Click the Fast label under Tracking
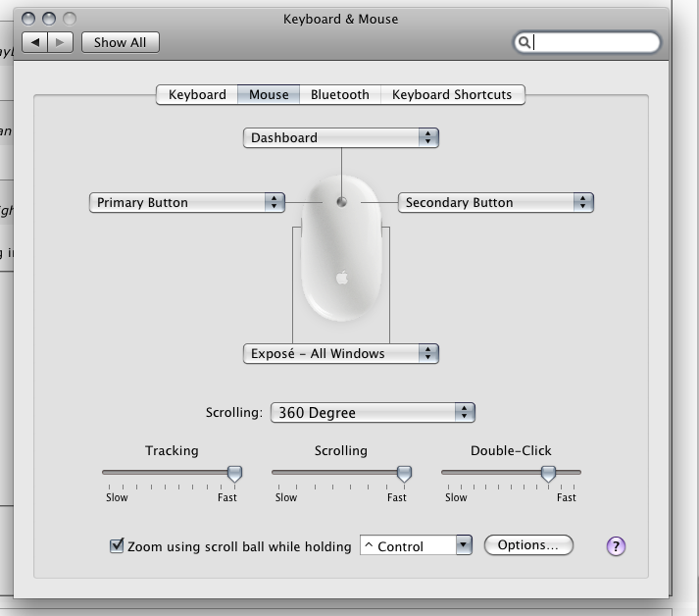Image resolution: width=699 pixels, height=616 pixels. (x=226, y=497)
